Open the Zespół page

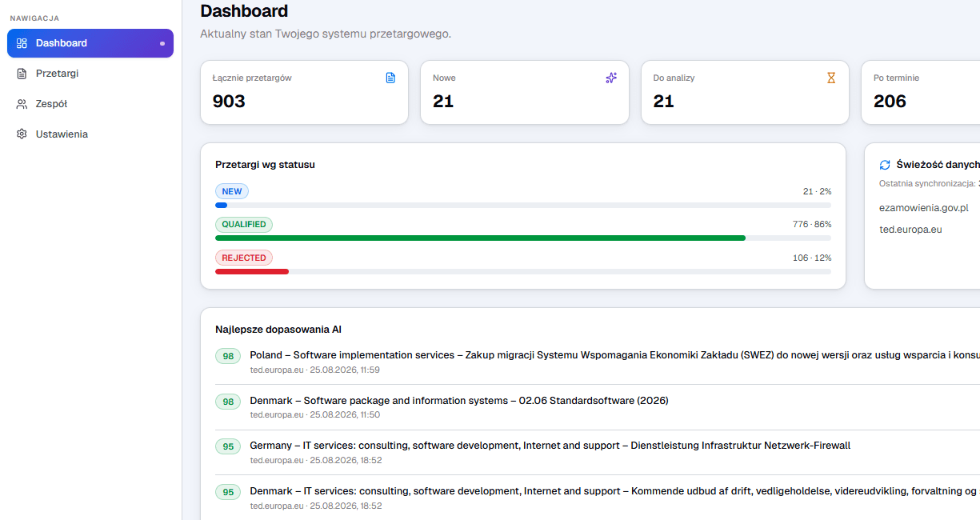click(90, 104)
